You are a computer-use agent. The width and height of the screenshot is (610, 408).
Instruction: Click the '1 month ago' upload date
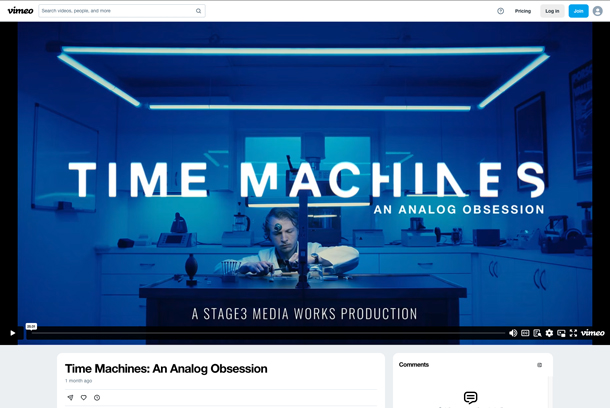point(79,381)
